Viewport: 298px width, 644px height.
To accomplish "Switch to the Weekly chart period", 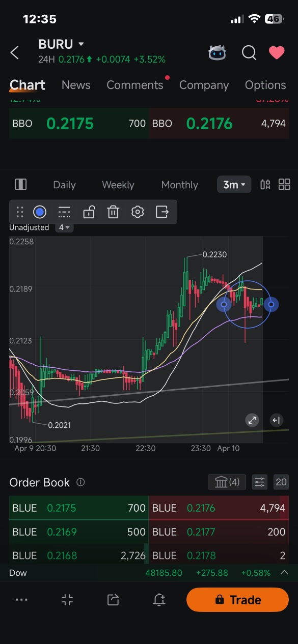I will pos(118,185).
